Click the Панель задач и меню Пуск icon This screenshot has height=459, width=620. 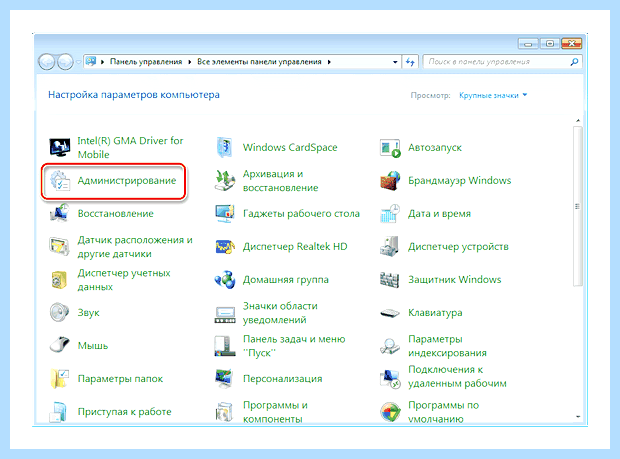(225, 346)
